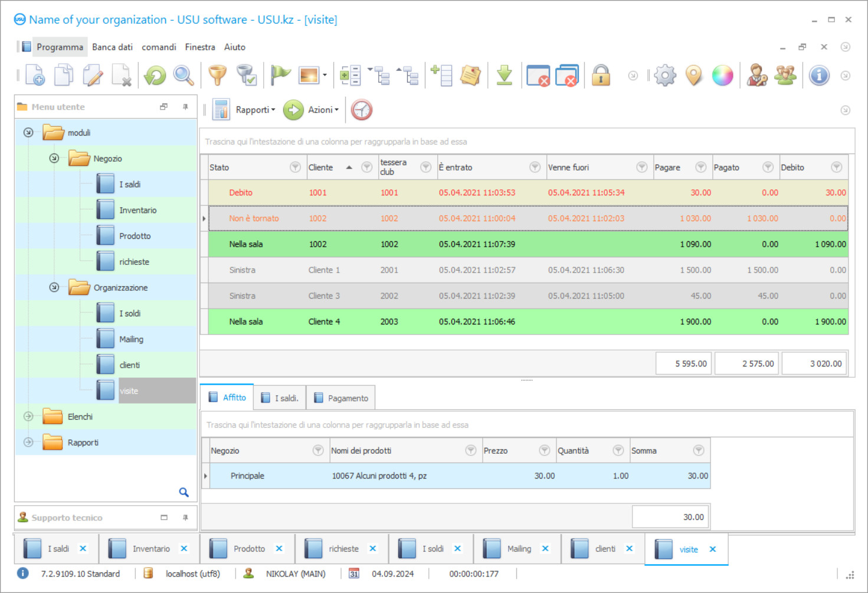Click the blue info icon in toolbar
868x593 pixels.
coord(819,76)
